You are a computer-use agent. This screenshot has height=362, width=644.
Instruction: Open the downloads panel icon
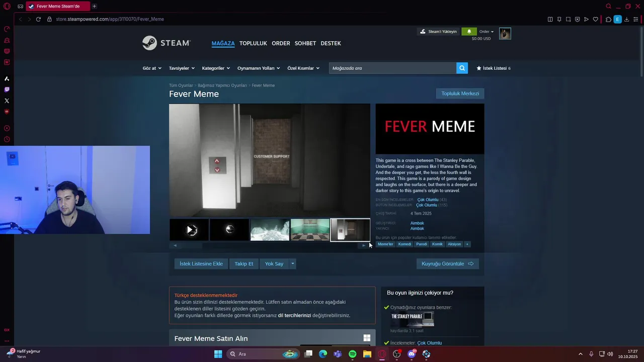point(627,19)
